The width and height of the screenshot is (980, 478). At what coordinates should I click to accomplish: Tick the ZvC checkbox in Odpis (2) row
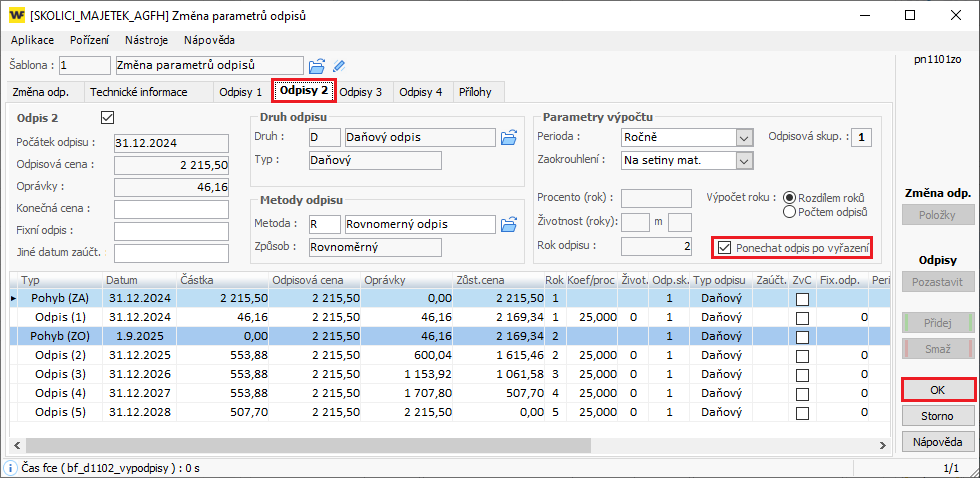coord(802,355)
